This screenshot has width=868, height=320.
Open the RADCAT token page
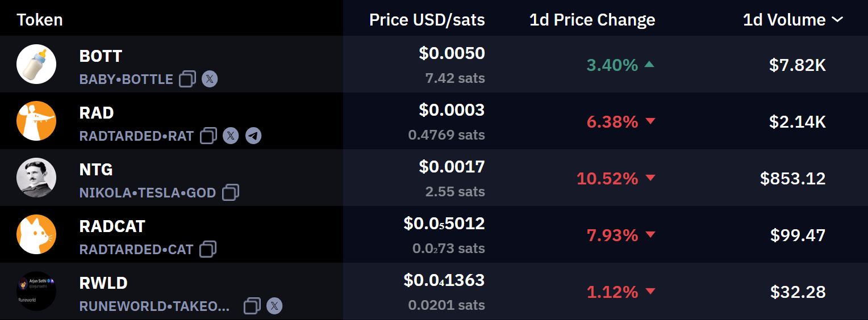coord(112,226)
